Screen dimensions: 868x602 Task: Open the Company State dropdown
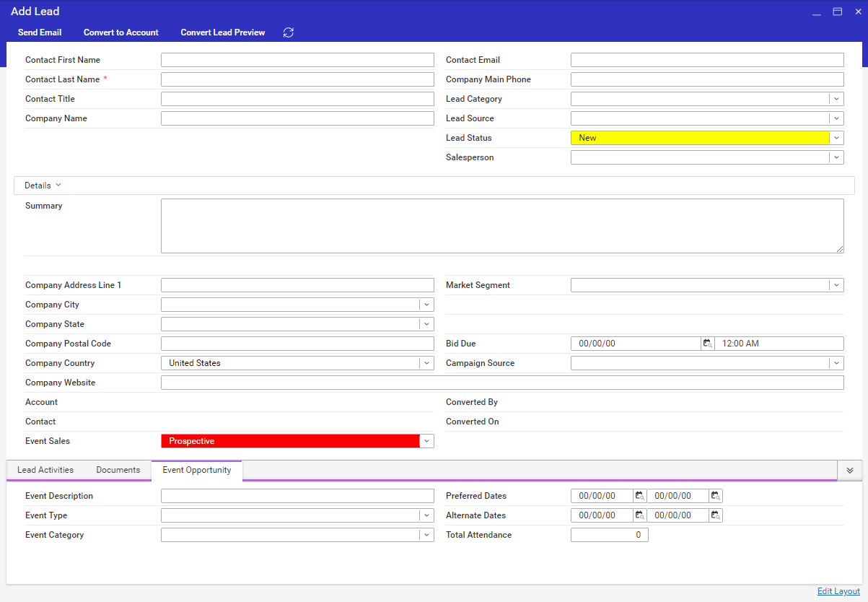[426, 324]
